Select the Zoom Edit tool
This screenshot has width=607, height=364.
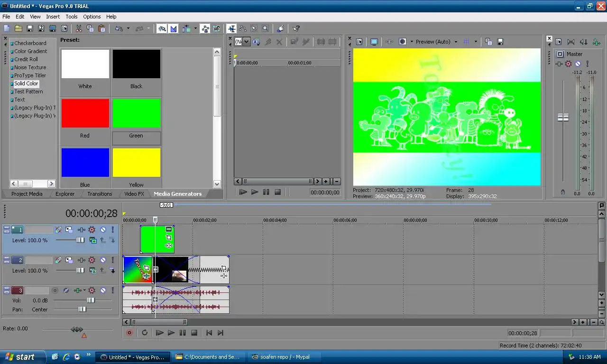[266, 28]
